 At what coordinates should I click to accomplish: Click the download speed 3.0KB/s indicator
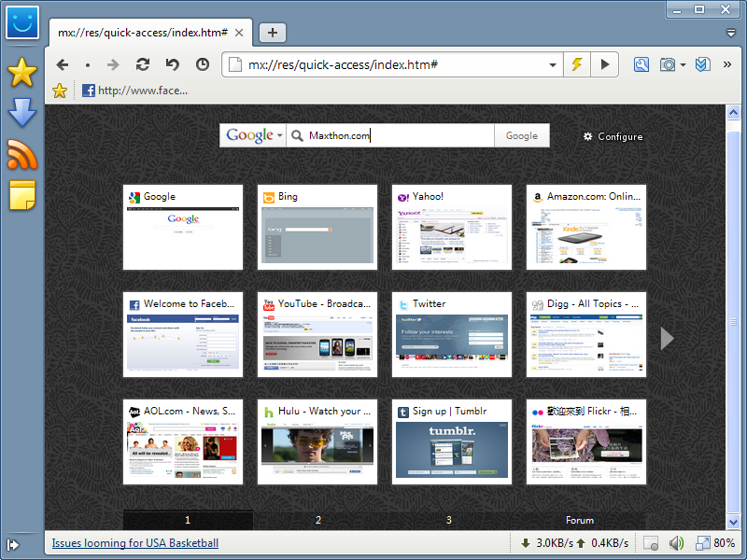547,543
